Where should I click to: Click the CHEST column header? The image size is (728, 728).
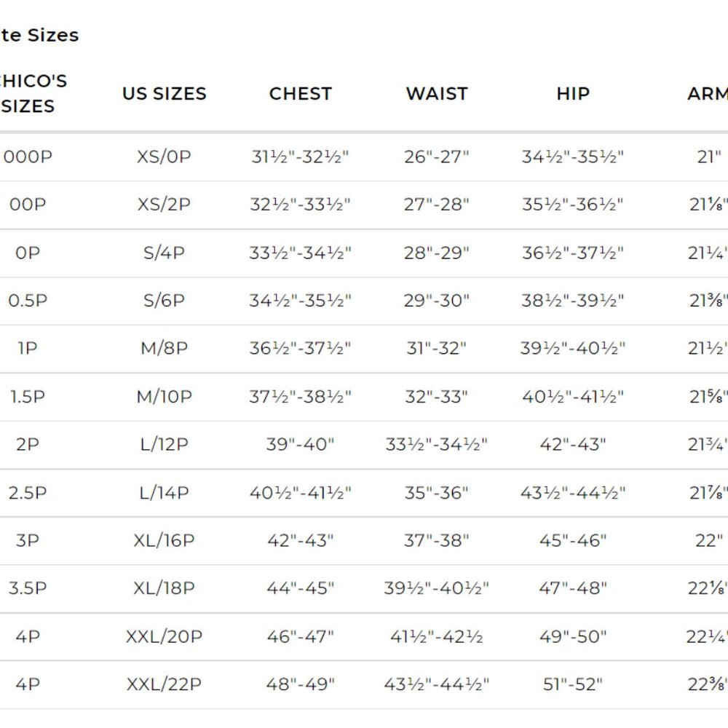(300, 94)
